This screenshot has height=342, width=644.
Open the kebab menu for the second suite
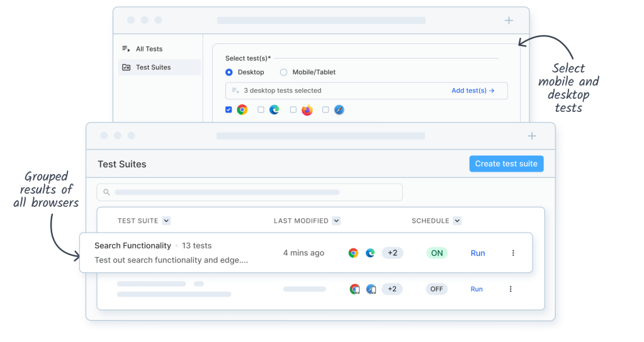[x=511, y=289]
